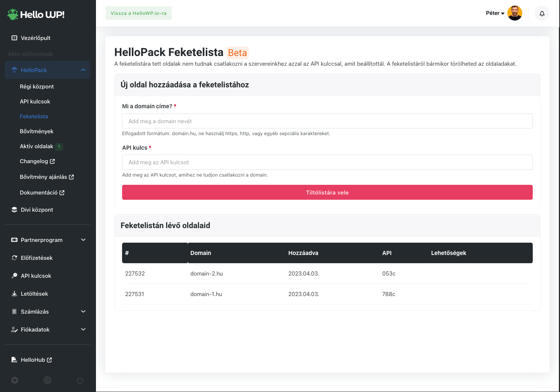560x392 pixels.
Task: Click the HelloHub document icon
Action: click(15, 360)
